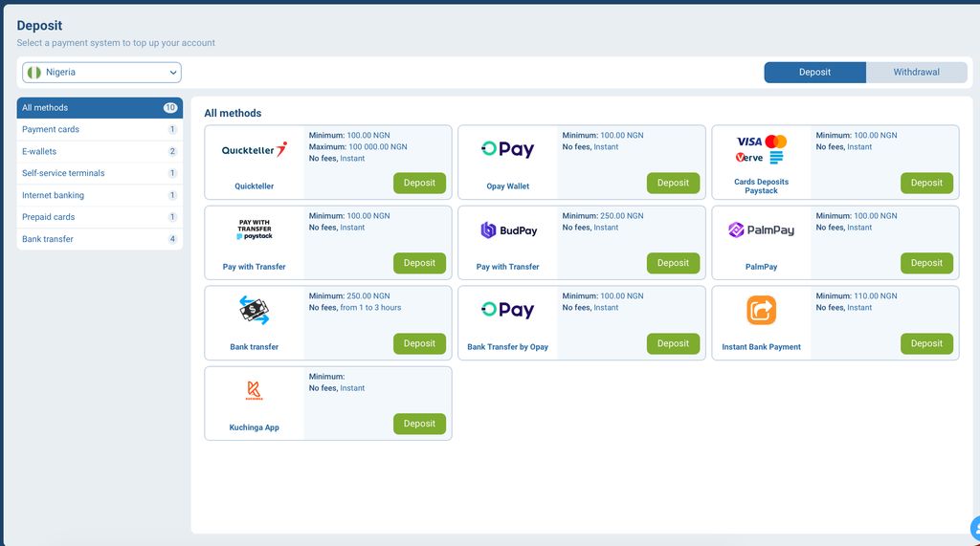The width and height of the screenshot is (980, 546).
Task: Click the Bank transfer count badge 4
Action: [x=172, y=239]
